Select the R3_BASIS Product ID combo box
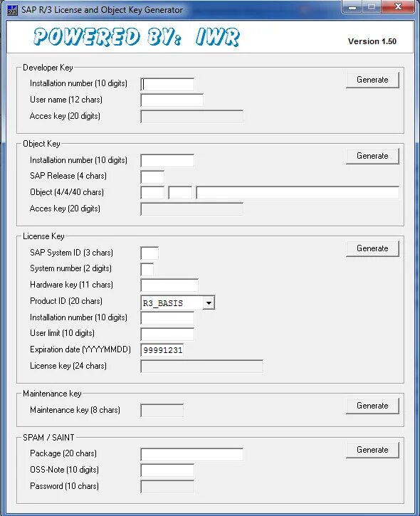 click(x=178, y=302)
